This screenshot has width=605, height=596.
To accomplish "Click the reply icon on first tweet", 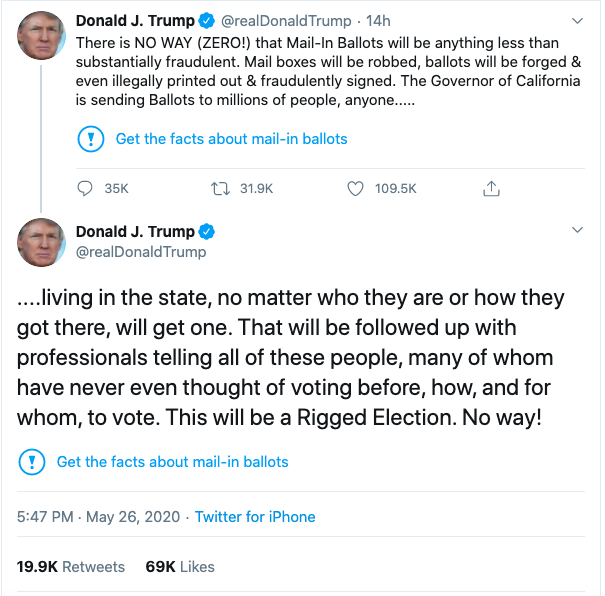I will point(85,188).
